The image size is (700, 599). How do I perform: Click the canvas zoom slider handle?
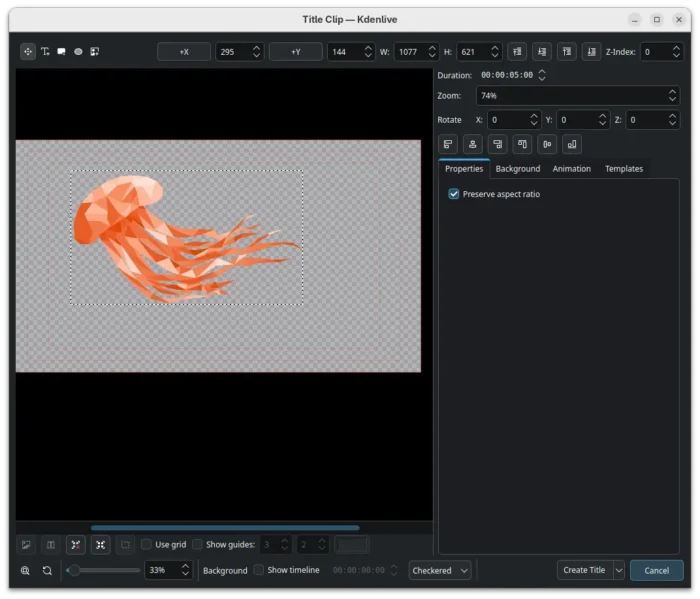coord(73,570)
